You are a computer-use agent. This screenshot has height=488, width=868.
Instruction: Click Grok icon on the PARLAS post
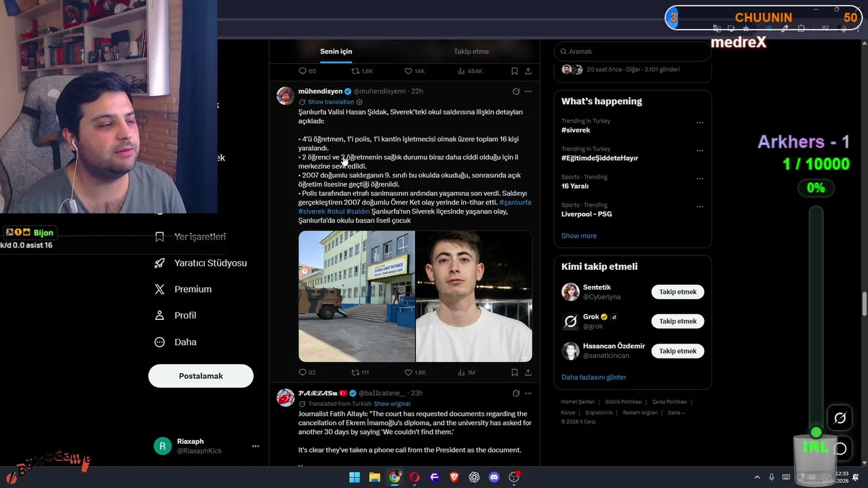pos(516,393)
